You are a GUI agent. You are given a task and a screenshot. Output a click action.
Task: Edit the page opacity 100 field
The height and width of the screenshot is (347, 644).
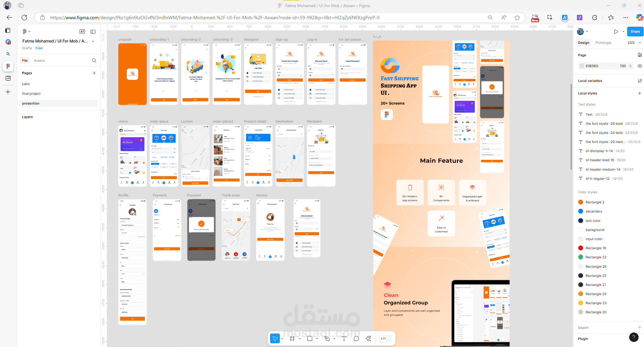coord(623,66)
